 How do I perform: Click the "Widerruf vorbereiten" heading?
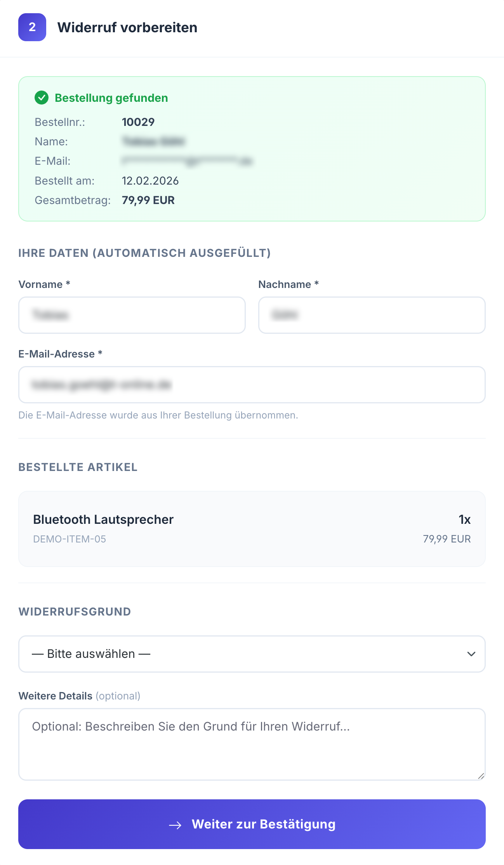[127, 28]
